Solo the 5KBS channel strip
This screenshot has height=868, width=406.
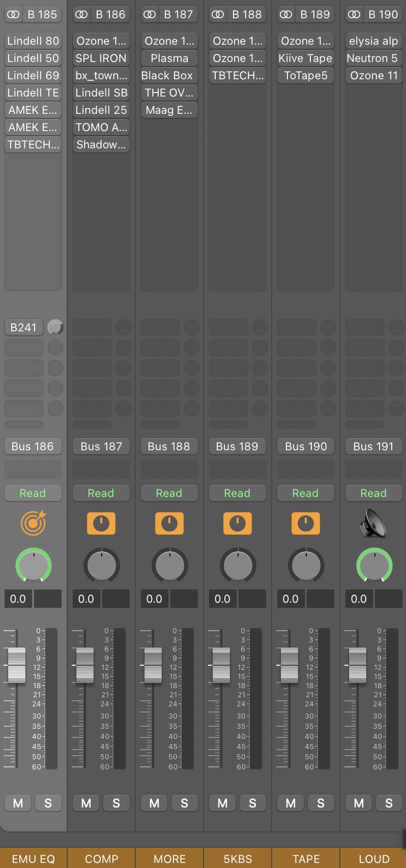point(253,803)
